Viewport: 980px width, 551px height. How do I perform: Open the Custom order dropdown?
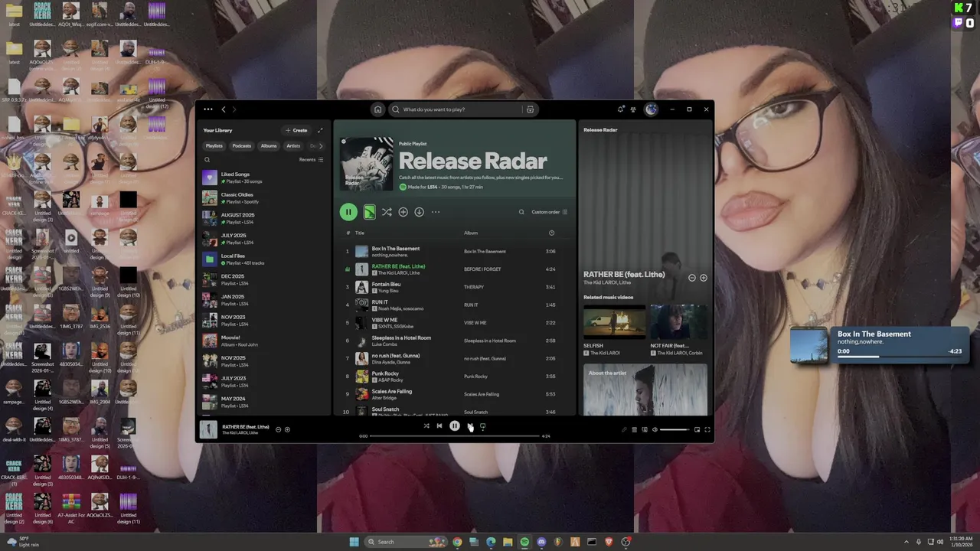[550, 212]
